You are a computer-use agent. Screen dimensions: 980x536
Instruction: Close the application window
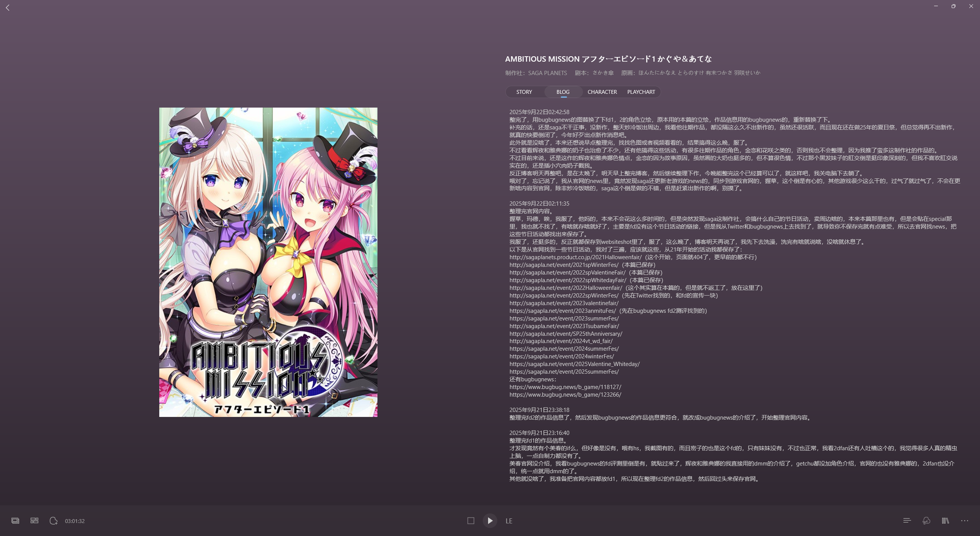971,6
